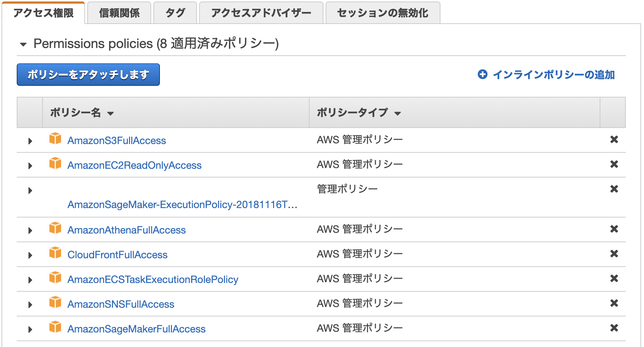Image resolution: width=644 pixels, height=347 pixels.
Task: Click the AmazonEC2ReadOnlyAccess policy box icon
Action: point(55,163)
